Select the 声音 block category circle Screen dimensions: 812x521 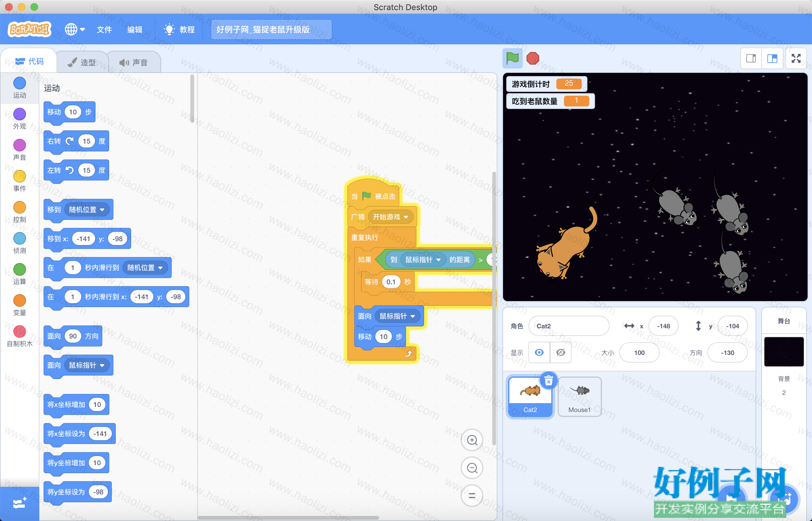pyautogui.click(x=20, y=145)
